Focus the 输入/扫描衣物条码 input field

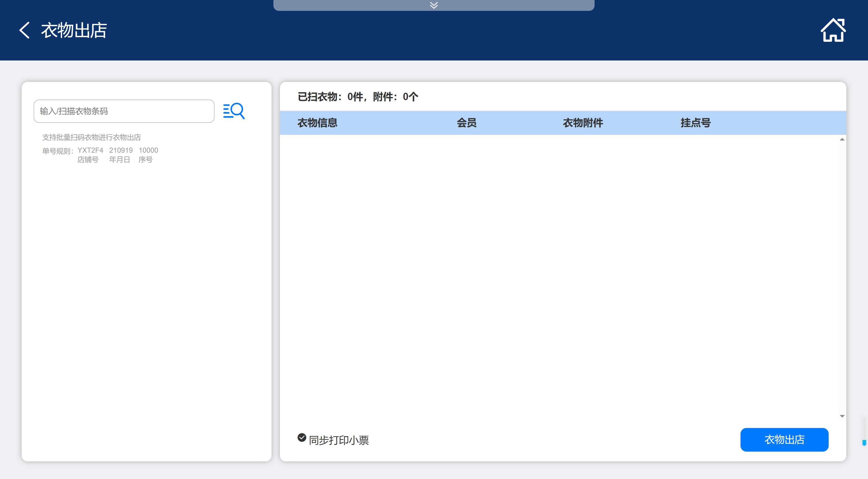(x=124, y=111)
